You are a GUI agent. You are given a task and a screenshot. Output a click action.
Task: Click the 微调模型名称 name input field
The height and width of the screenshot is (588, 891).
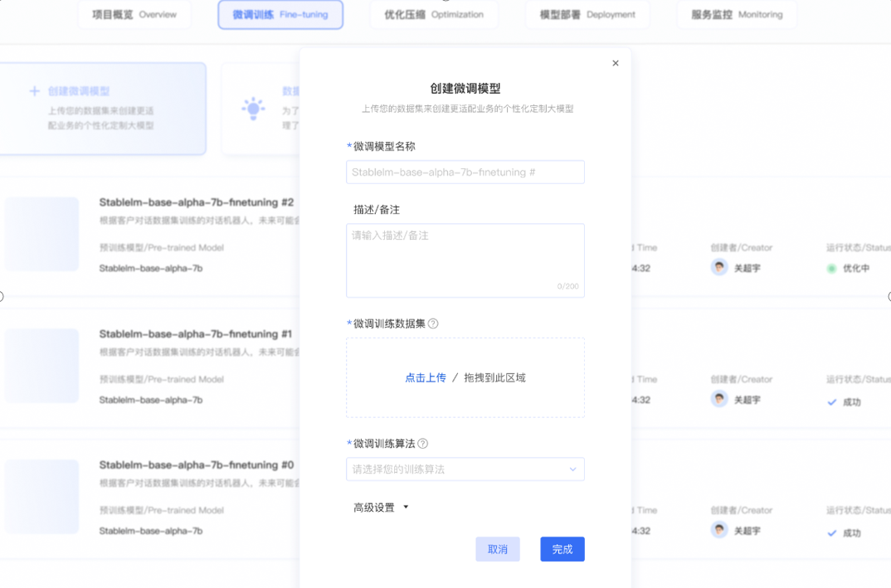point(465,172)
